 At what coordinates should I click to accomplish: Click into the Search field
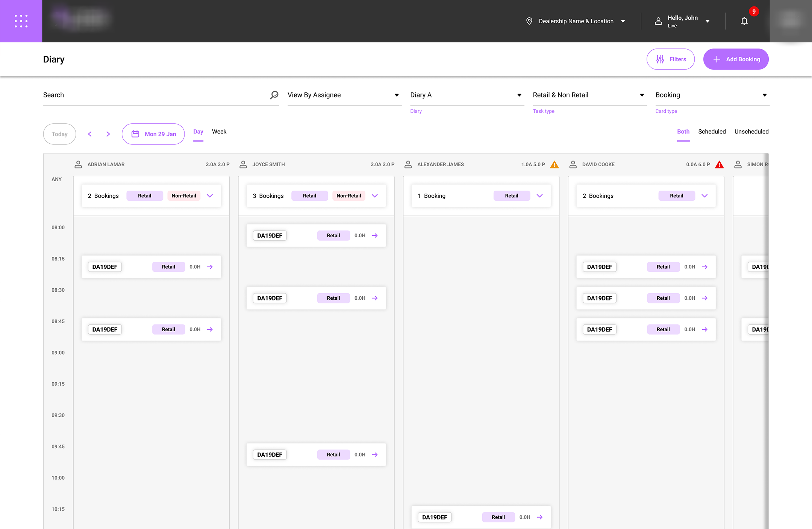pos(154,95)
